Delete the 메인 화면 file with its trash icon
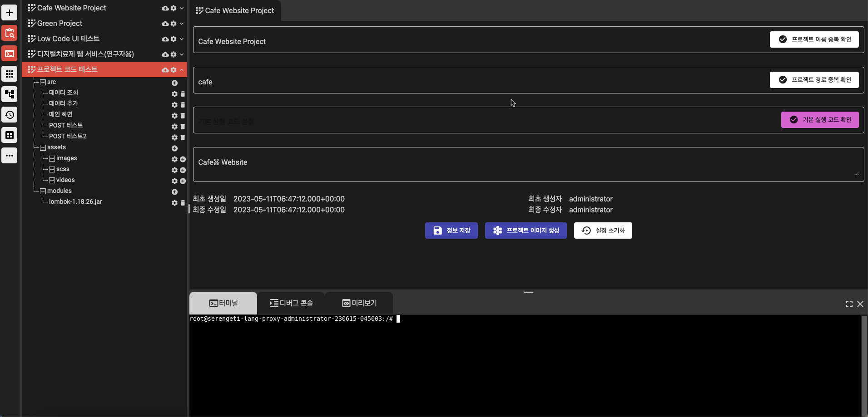Viewport: 868px width, 417px height. point(183,116)
